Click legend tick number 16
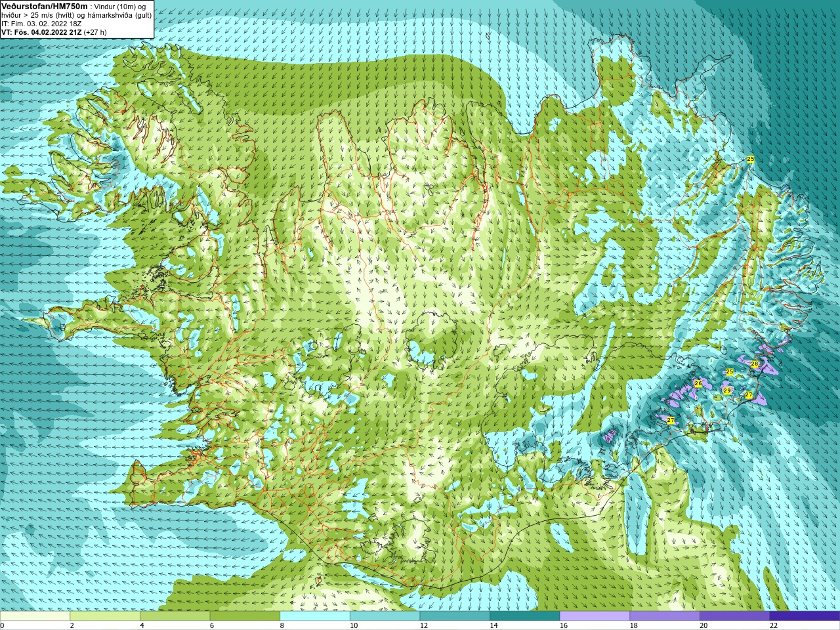The height and width of the screenshot is (630, 840). 564,625
